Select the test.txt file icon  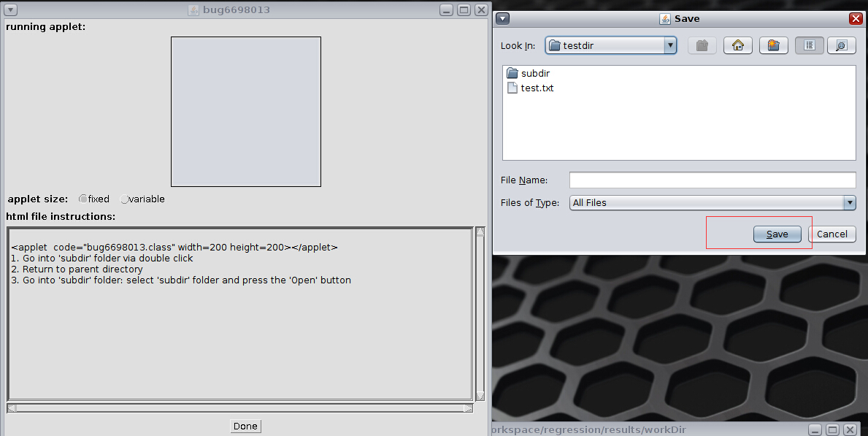pyautogui.click(x=512, y=88)
